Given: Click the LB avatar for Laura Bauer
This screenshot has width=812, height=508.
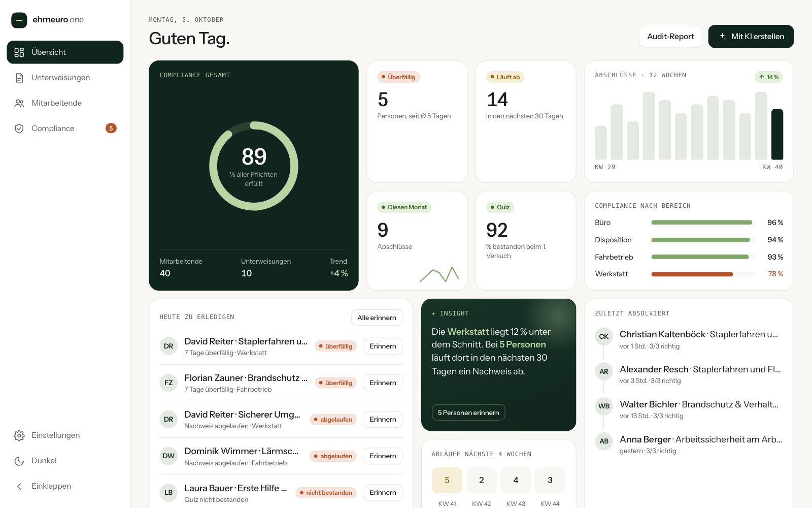Looking at the screenshot, I should (x=168, y=492).
